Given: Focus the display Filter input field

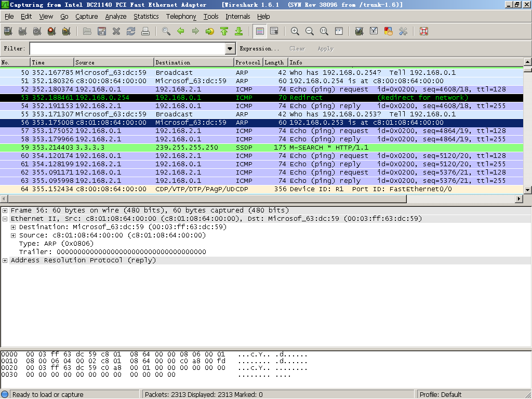Looking at the screenshot, I should [x=128, y=48].
